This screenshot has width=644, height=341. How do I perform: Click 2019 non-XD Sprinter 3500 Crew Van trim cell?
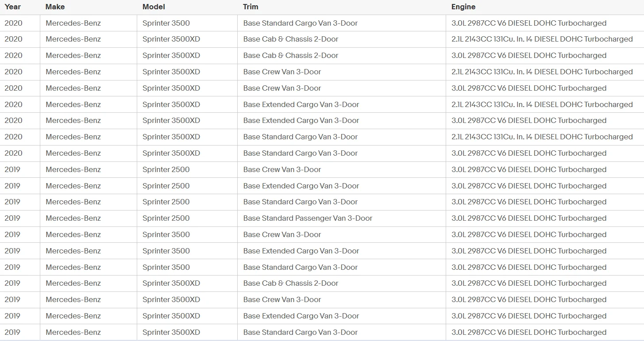coord(282,234)
